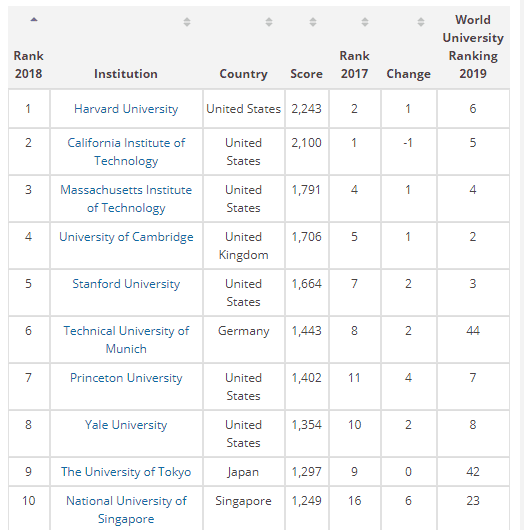Sort table by Institution column arrows
The width and height of the screenshot is (524, 530).
pyautogui.click(x=187, y=22)
